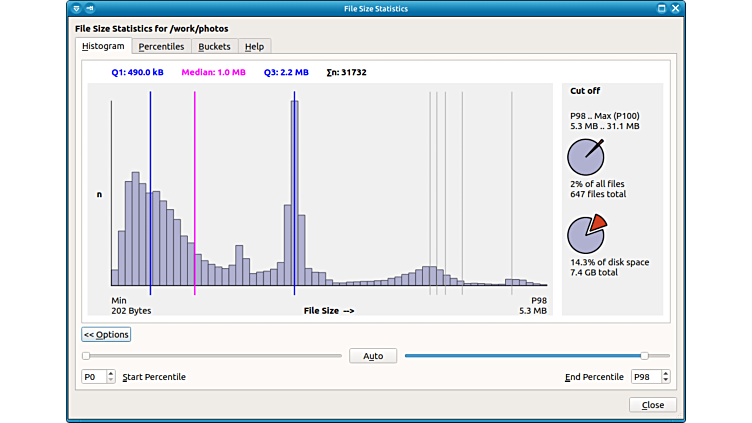Image resolution: width=752 pixels, height=423 pixels.
Task: Click the end percentile slider handle
Action: 644,356
